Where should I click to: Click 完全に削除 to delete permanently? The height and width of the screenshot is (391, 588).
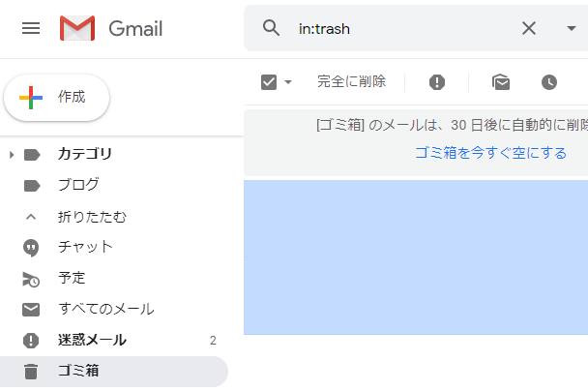pyautogui.click(x=351, y=82)
